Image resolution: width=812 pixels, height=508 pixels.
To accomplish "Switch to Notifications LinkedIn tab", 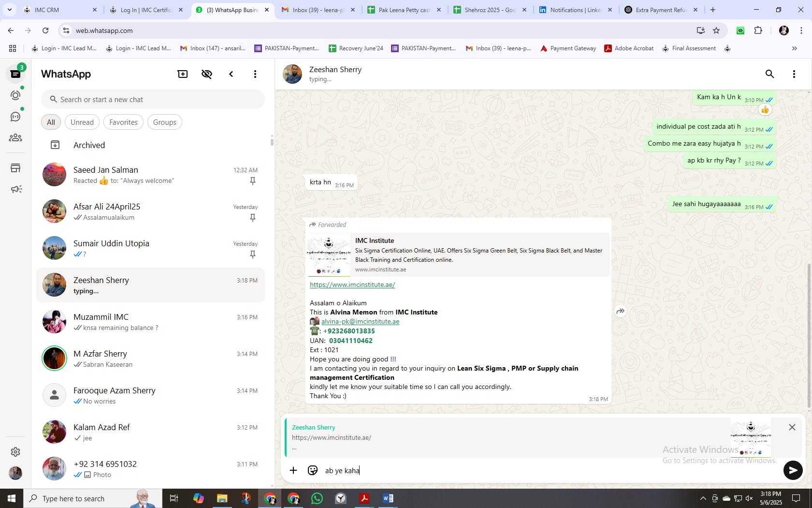I will tap(576, 10).
